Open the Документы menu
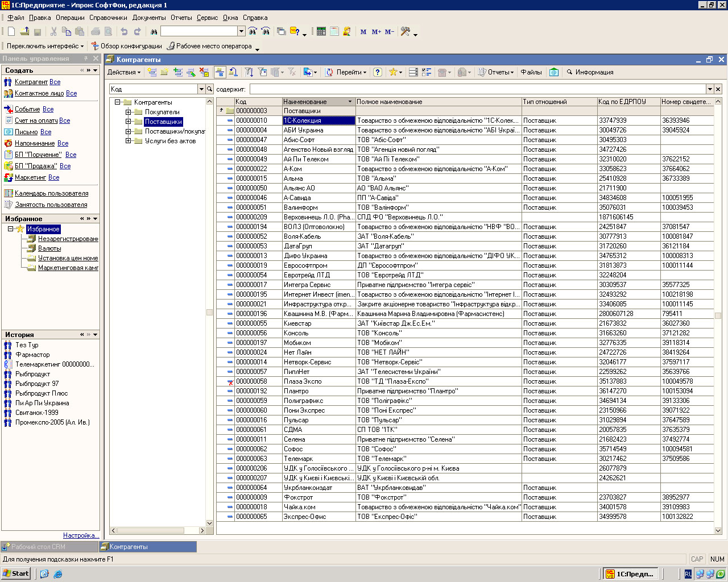 [x=149, y=18]
